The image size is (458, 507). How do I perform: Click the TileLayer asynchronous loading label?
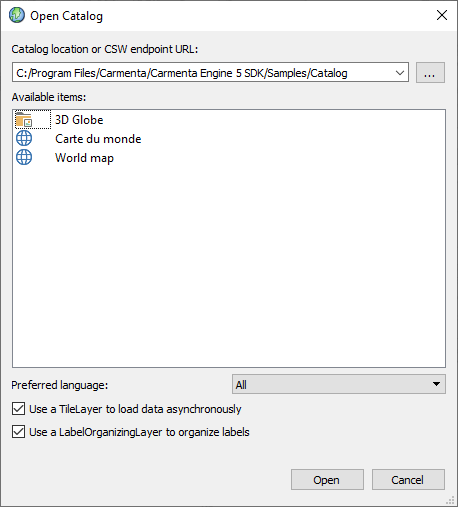[135, 409]
